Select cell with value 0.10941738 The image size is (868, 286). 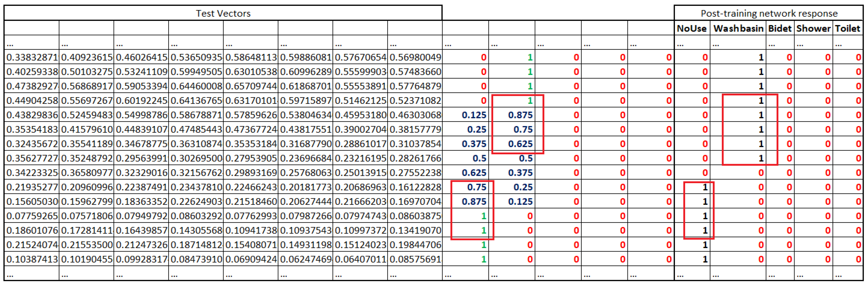[x=251, y=230]
